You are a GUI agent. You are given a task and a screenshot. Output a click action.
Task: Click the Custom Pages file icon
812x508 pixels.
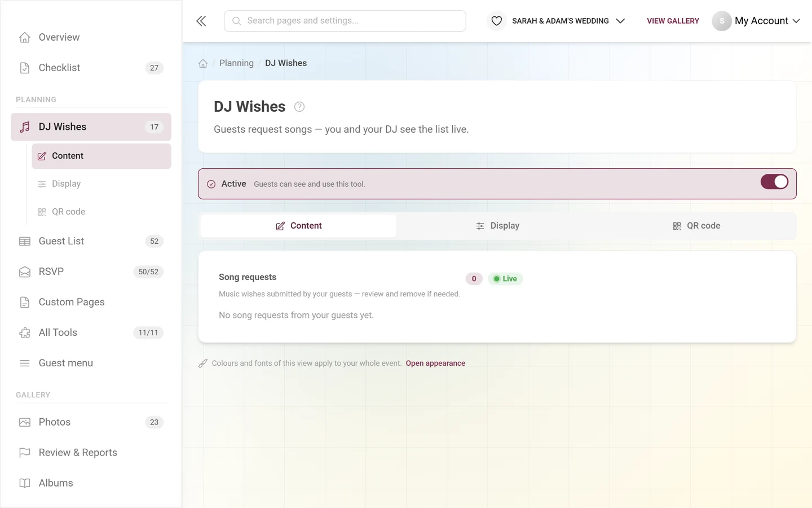[25, 302]
